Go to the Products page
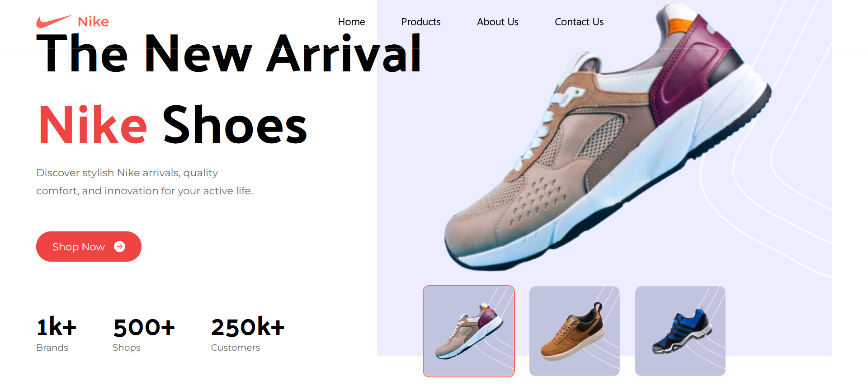Viewport: 868px width, 390px height. 421,22
